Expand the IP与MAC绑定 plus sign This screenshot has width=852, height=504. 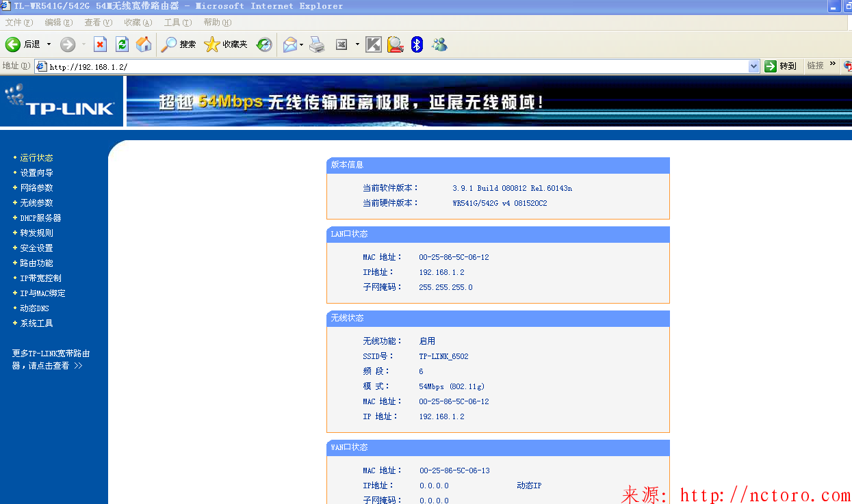15,293
